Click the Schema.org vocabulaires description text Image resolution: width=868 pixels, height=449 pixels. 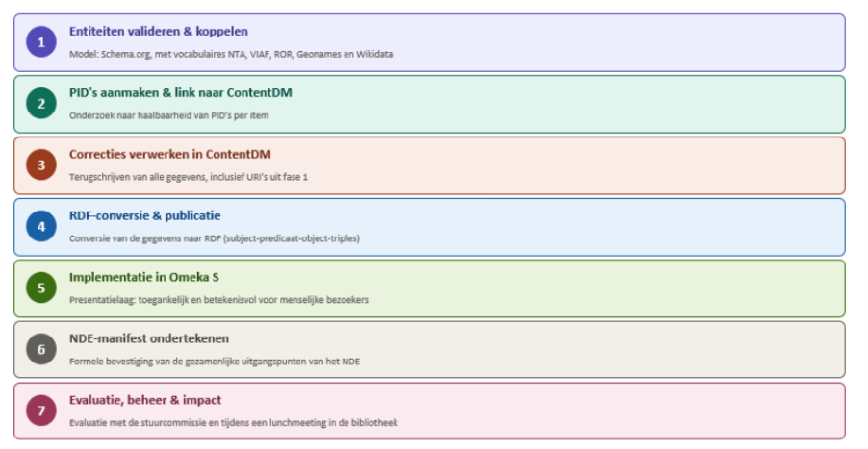(x=231, y=54)
